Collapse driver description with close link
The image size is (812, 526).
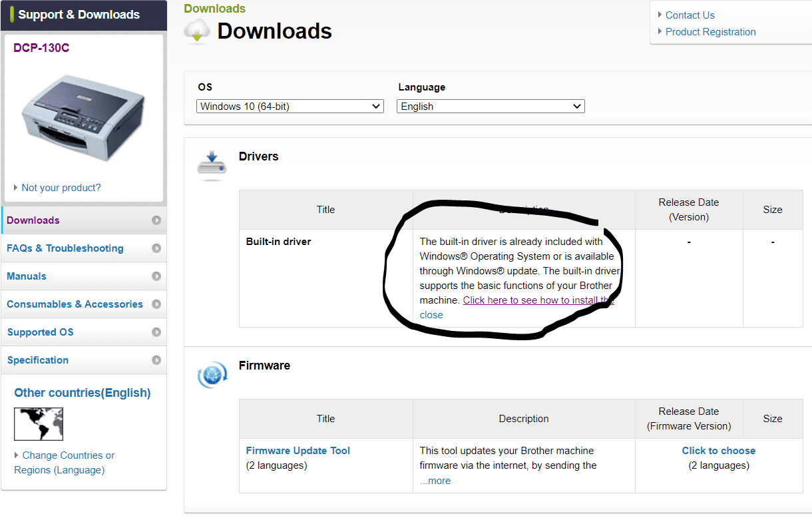pos(431,315)
